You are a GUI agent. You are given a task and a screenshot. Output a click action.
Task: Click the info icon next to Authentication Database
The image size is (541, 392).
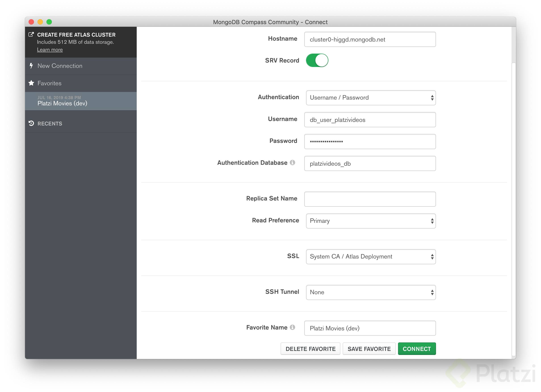tap(292, 162)
